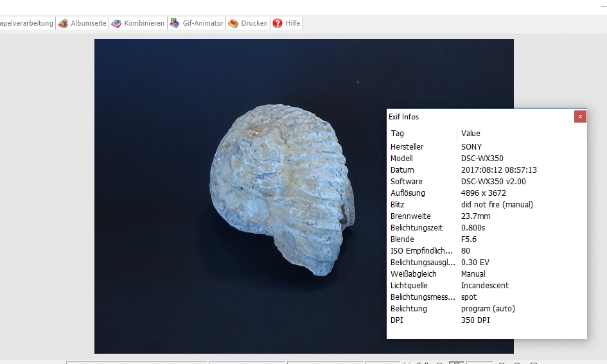
Task: Select the metering value spot
Action: coord(469,297)
